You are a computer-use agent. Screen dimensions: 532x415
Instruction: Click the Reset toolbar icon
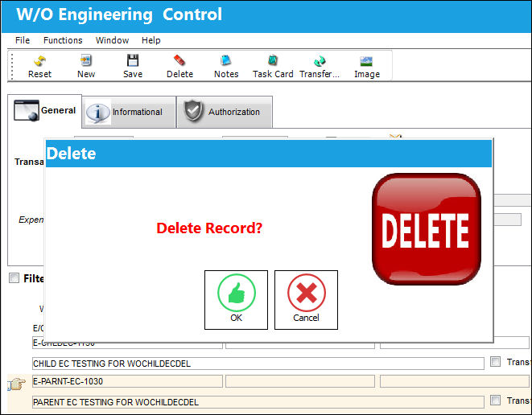pos(39,61)
